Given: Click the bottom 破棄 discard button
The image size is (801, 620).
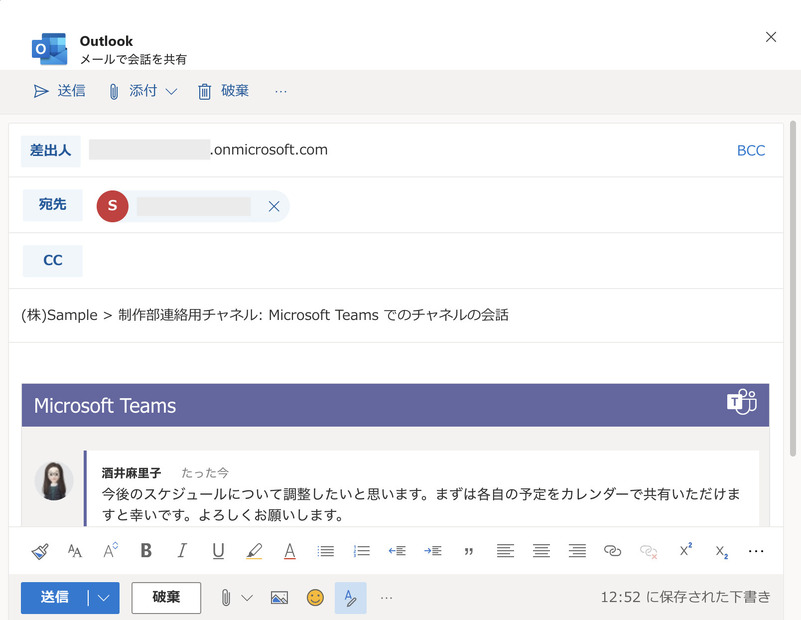Looking at the screenshot, I should coord(166,598).
